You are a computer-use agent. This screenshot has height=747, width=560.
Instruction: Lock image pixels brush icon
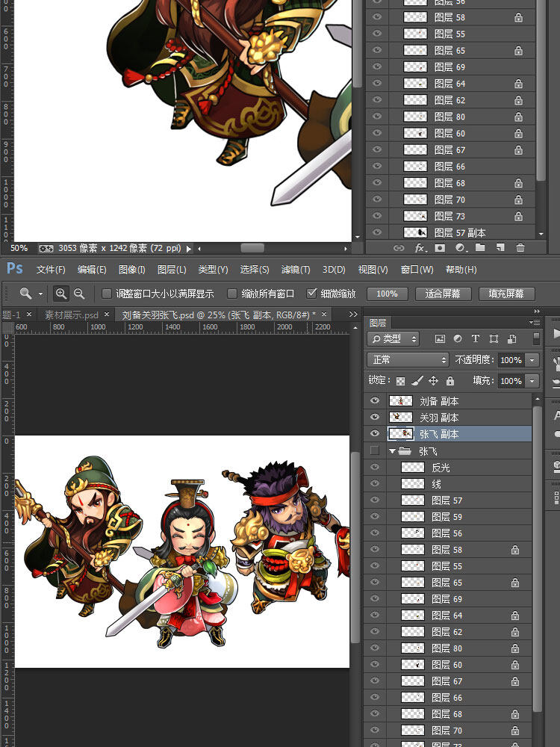417,381
